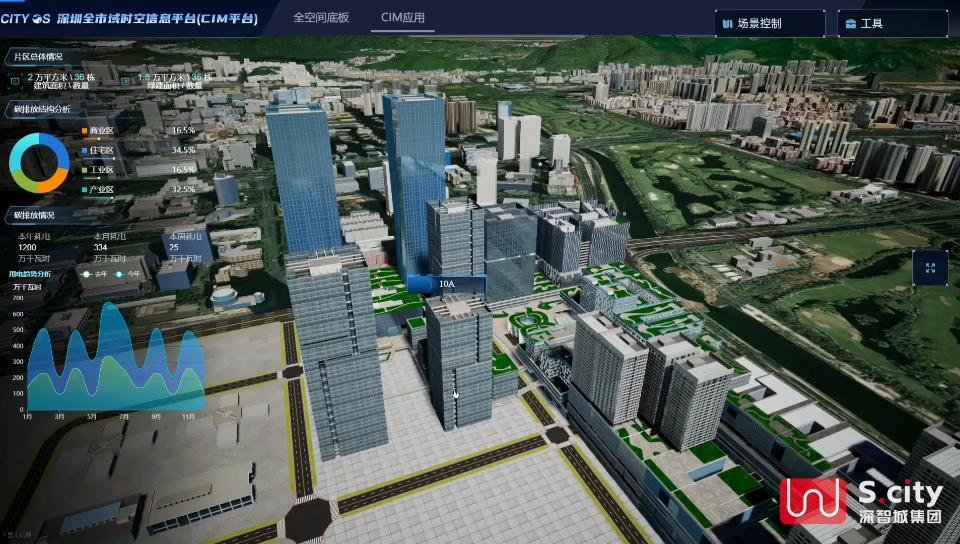Click the 住宅区 blue color swatch
Screen dimensions: 960x544
pos(85,150)
